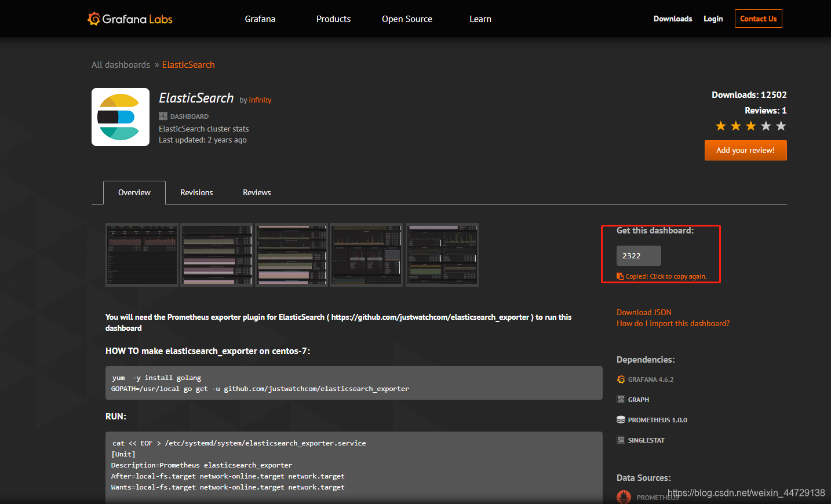Click the Downloads: 12502 count text
Viewport: 831px width, 504px height.
pyautogui.click(x=749, y=95)
